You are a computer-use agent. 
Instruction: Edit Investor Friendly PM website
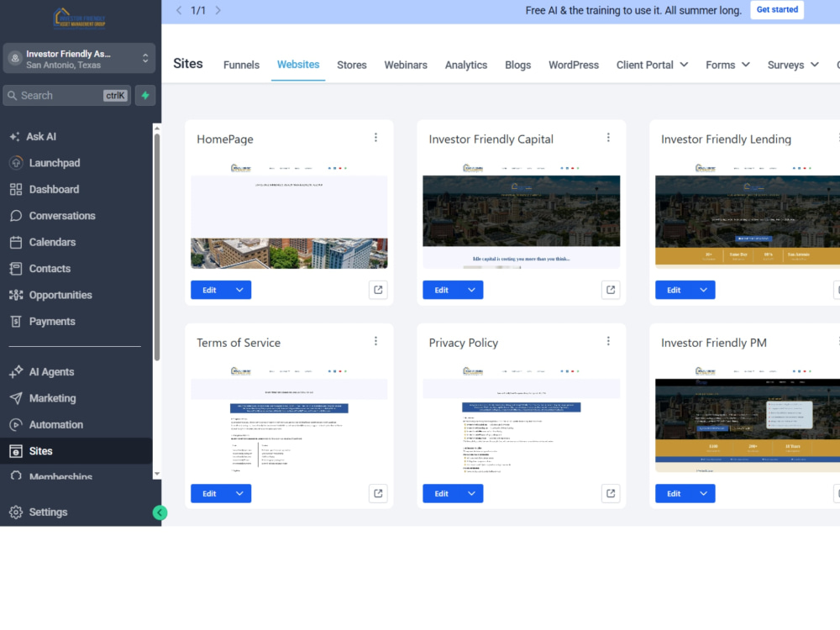(x=674, y=493)
